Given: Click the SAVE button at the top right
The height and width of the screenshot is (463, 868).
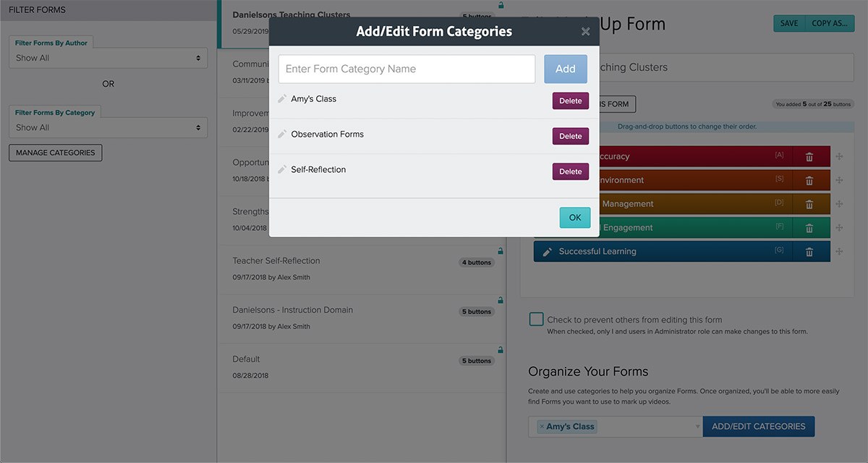Looking at the screenshot, I should 788,22.
